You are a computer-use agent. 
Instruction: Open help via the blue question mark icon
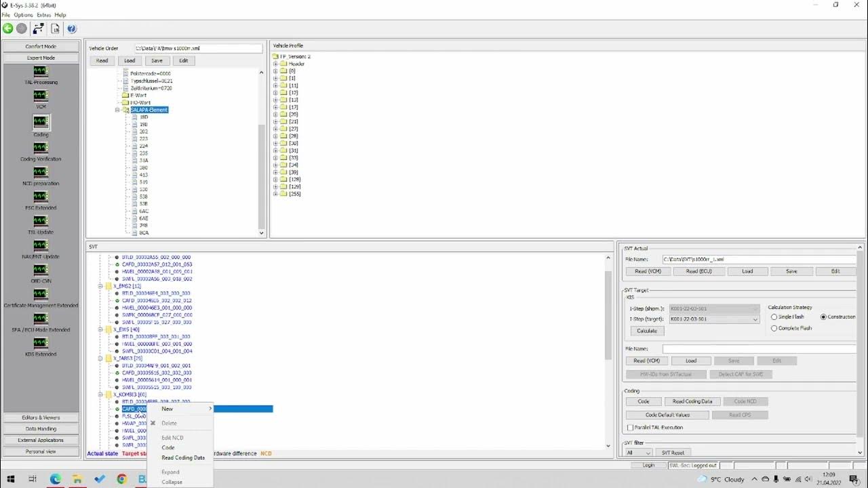coord(71,28)
